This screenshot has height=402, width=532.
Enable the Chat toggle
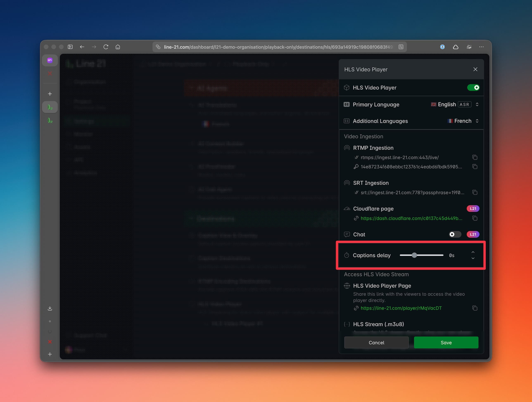(x=455, y=234)
